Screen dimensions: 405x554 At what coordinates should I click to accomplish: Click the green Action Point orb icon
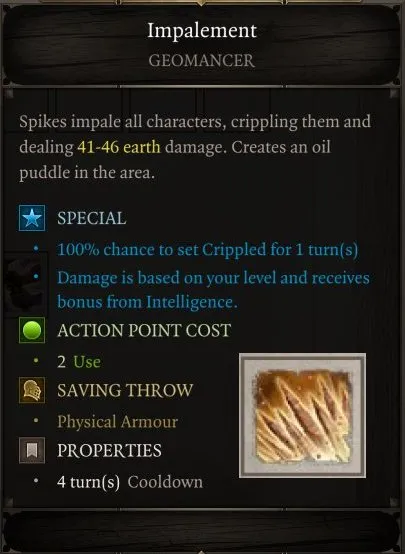pyautogui.click(x=32, y=330)
